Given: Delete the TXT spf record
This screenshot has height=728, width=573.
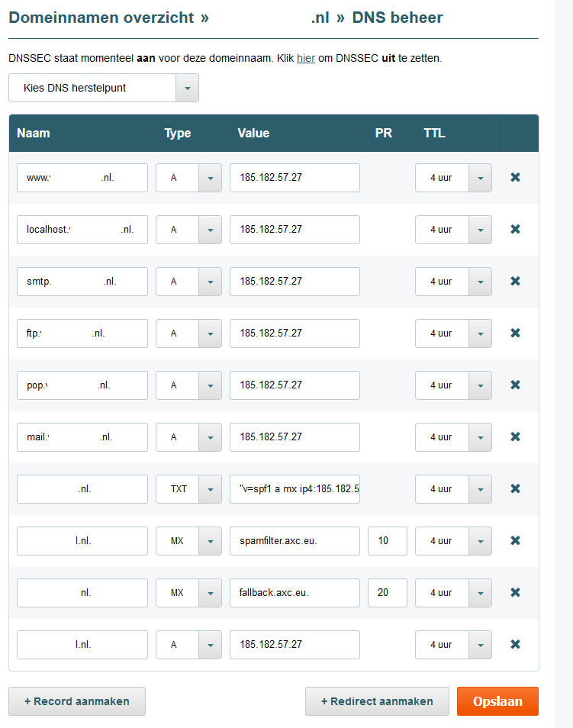Looking at the screenshot, I should coord(515,488).
